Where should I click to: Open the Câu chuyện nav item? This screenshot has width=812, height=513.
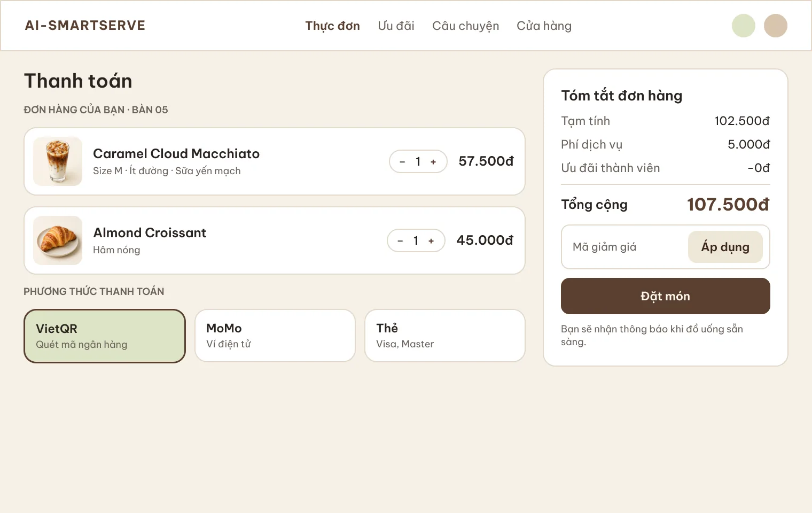(x=465, y=26)
